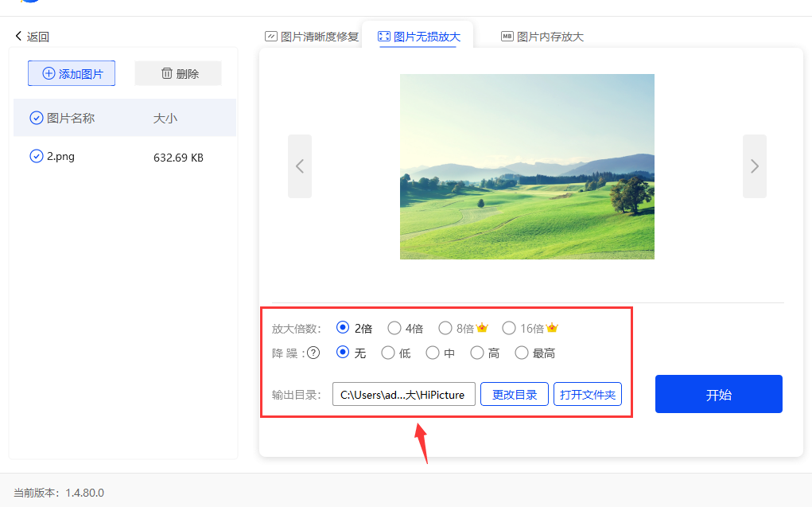Switch to the 图片清晰度修复 tab
Viewport: 812px width, 507px height.
312,36
